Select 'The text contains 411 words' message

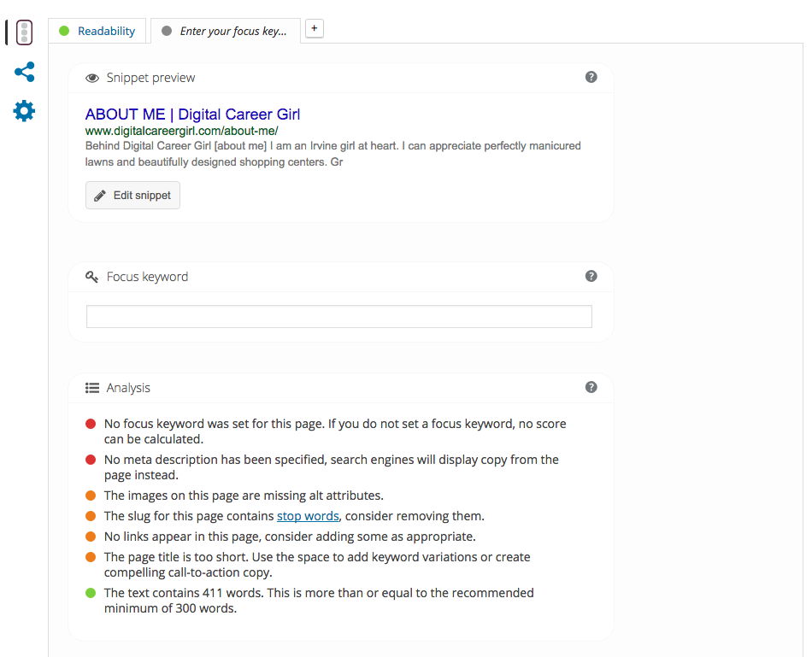point(319,600)
